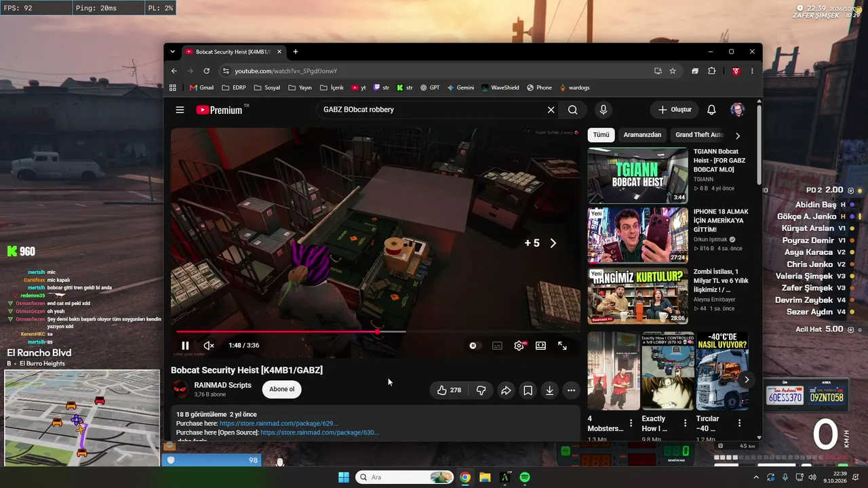This screenshot has width=868, height=488.
Task: Show more filter chips with the right arrow
Action: tap(738, 136)
